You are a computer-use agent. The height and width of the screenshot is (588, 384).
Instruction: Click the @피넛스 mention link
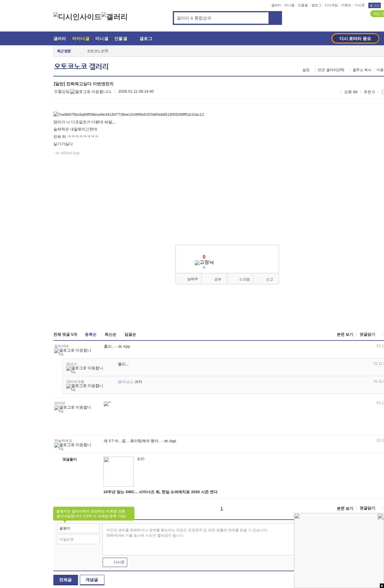coord(125,382)
